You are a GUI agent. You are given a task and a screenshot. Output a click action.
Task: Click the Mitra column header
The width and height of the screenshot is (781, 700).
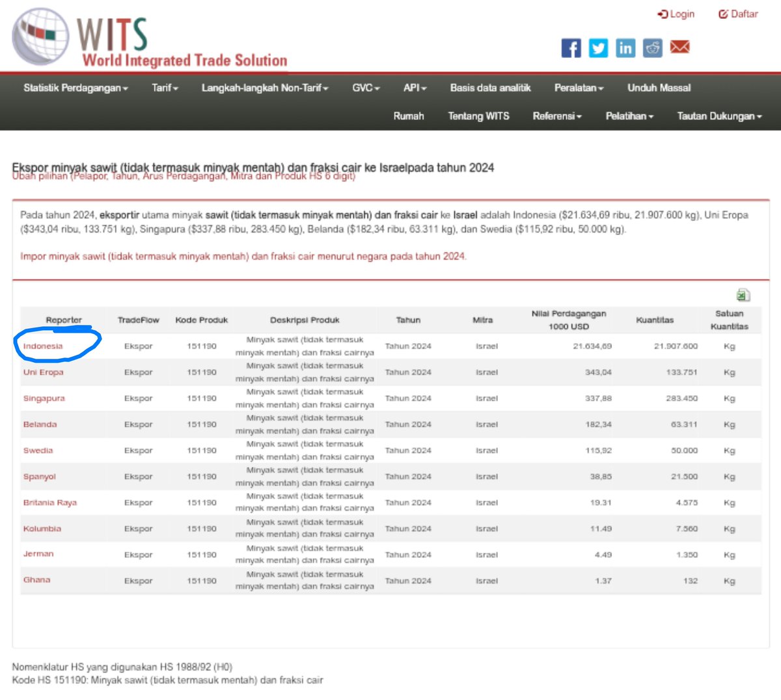pyautogui.click(x=482, y=320)
